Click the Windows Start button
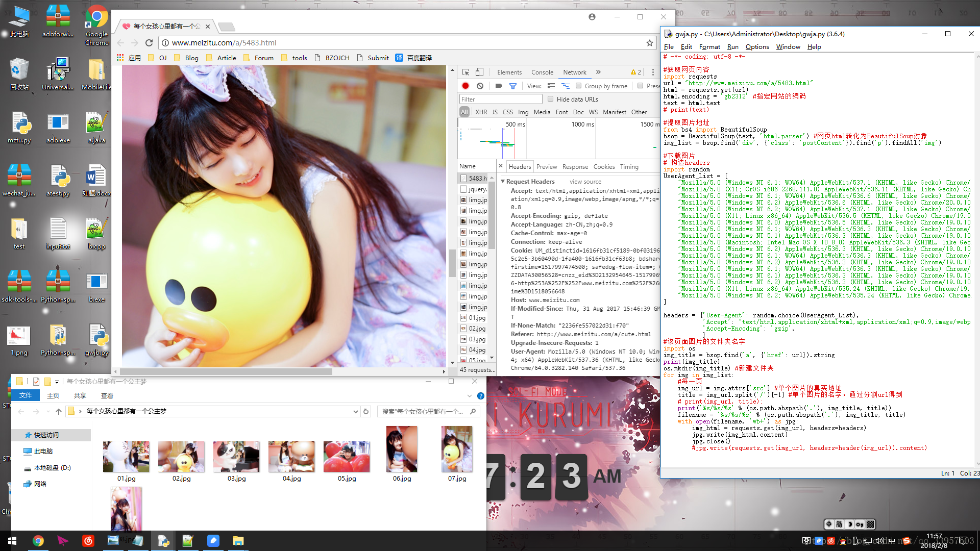Viewport: 980px width, 551px height. coord(12,541)
